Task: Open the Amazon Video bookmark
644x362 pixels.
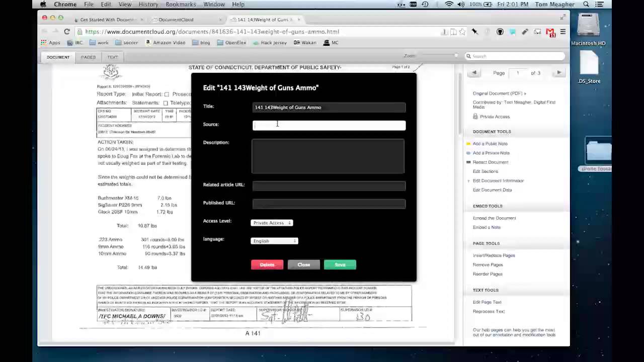Action: coord(166,43)
